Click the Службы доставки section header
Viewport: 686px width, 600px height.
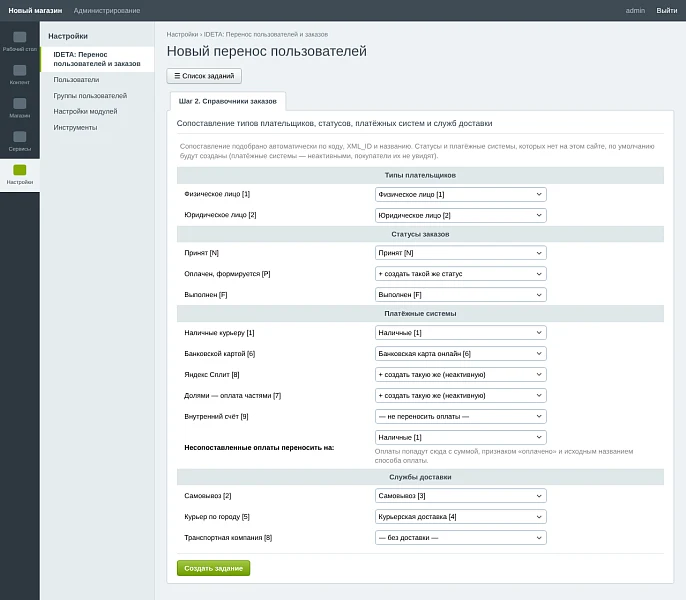coord(420,477)
